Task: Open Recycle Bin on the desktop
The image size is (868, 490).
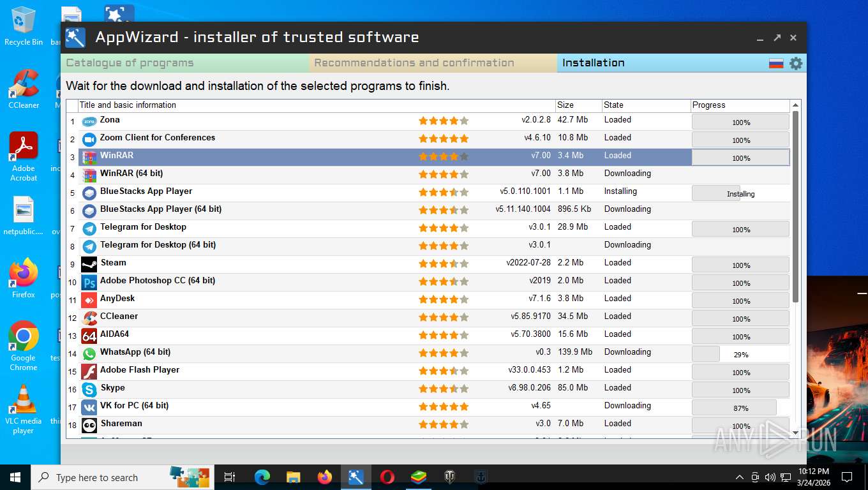Action: [x=24, y=26]
